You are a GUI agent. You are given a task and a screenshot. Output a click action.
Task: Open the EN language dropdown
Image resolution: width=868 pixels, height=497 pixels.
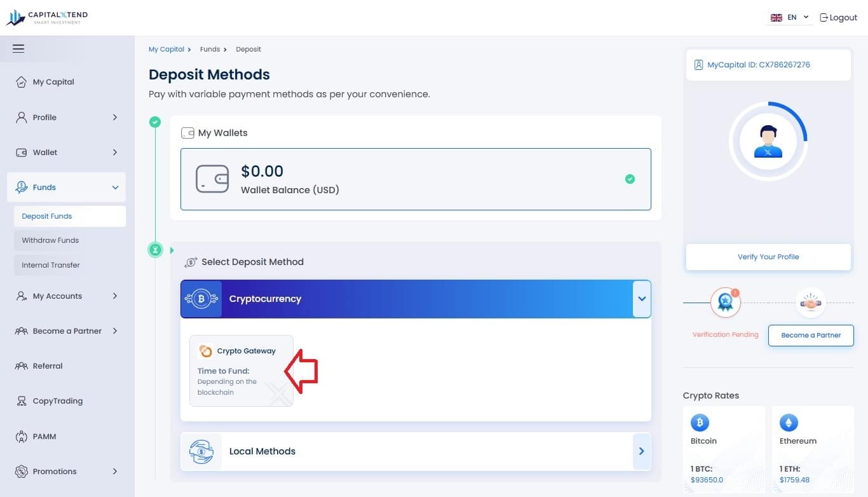click(790, 18)
